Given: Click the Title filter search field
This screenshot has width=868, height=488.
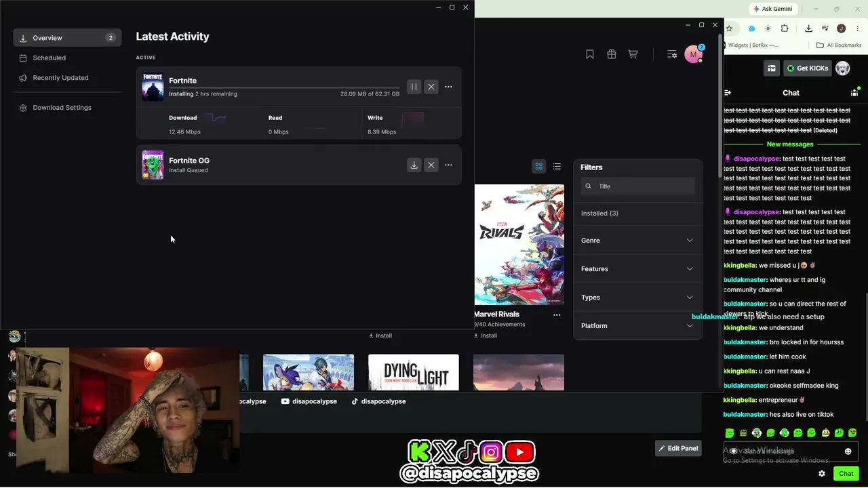Looking at the screenshot, I should tap(638, 186).
